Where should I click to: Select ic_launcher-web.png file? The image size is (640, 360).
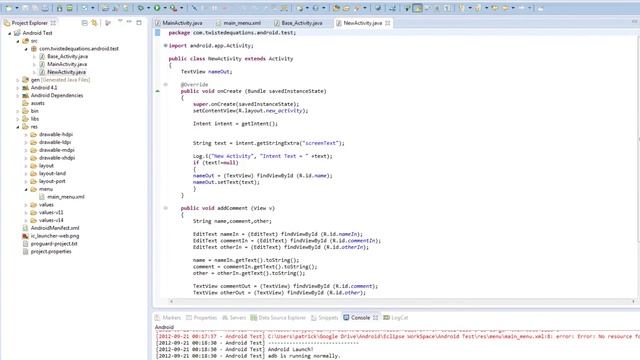[x=51, y=236]
